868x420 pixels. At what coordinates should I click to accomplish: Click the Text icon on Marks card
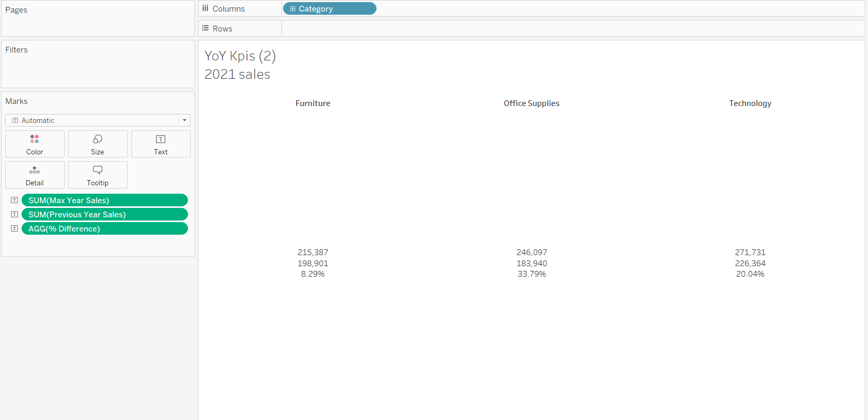coord(161,139)
